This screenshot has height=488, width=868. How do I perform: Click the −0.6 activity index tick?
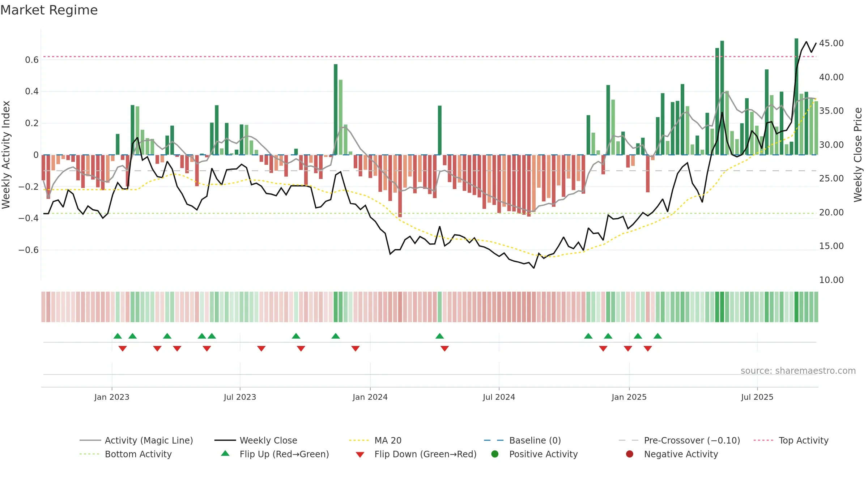[29, 250]
